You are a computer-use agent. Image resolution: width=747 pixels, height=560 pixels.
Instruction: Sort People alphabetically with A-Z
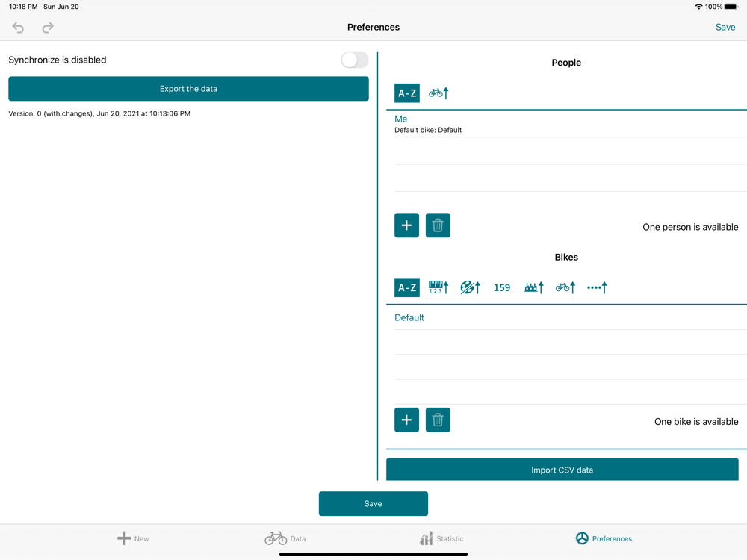(407, 93)
